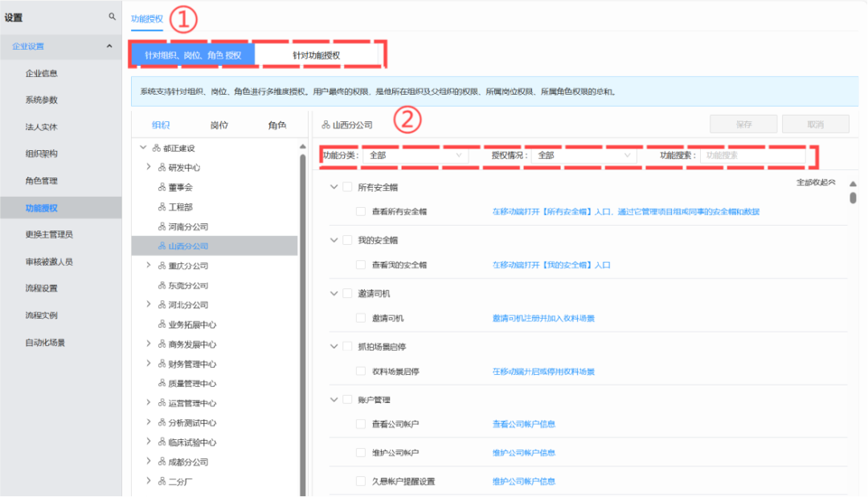This screenshot has width=868, height=497.
Task: Expand the 研发中心 tree node
Action: (x=149, y=167)
